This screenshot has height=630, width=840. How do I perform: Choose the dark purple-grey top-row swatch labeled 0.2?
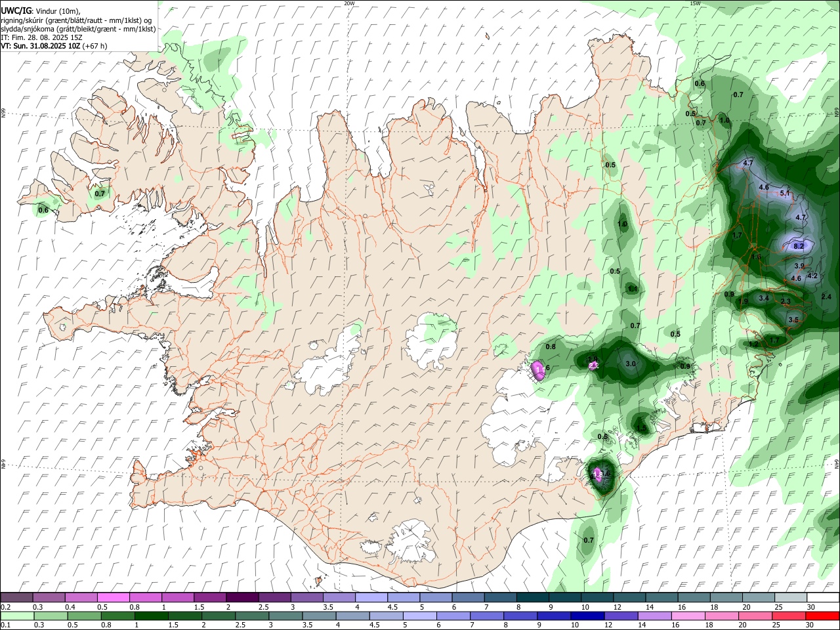pos(16,598)
